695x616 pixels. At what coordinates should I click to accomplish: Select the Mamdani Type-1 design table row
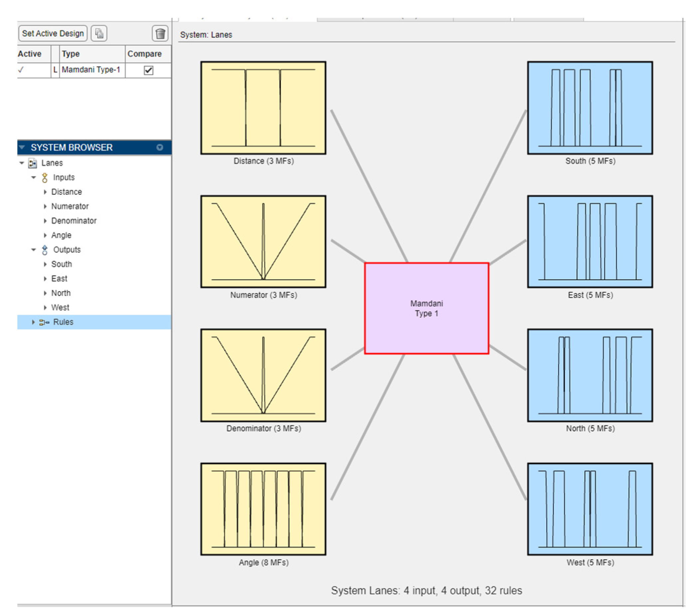tap(91, 70)
